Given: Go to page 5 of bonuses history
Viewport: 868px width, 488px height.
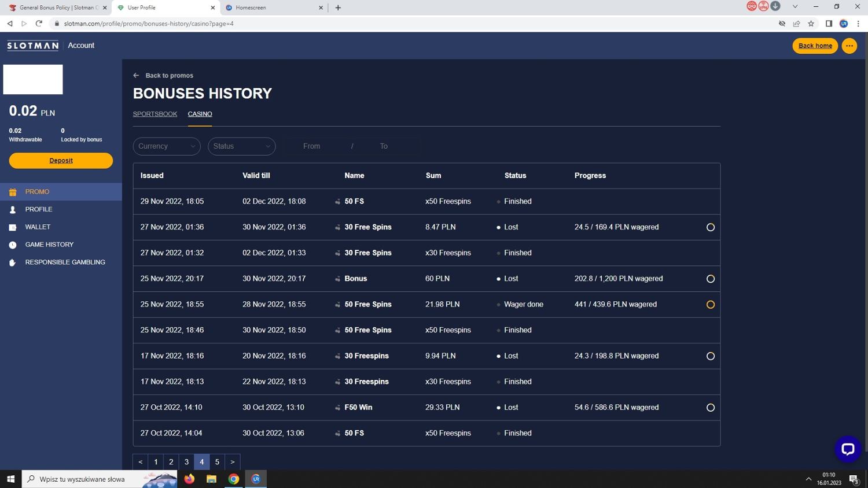Looking at the screenshot, I should pos(217,462).
